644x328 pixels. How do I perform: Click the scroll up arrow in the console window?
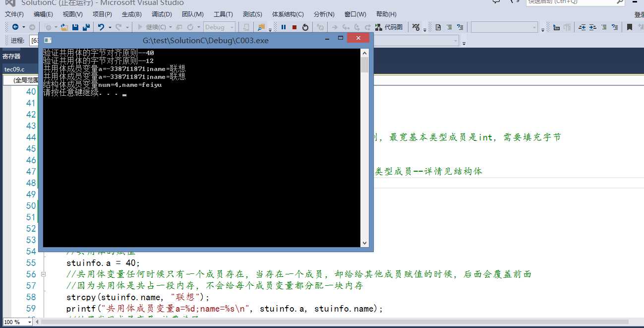[x=365, y=53]
